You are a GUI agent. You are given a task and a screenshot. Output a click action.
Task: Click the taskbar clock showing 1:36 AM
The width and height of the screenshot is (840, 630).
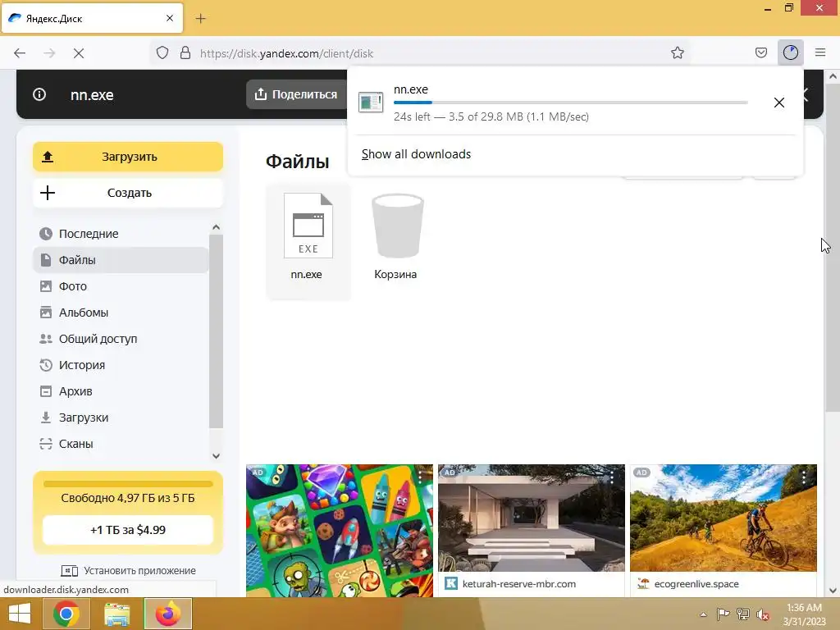pos(804,614)
